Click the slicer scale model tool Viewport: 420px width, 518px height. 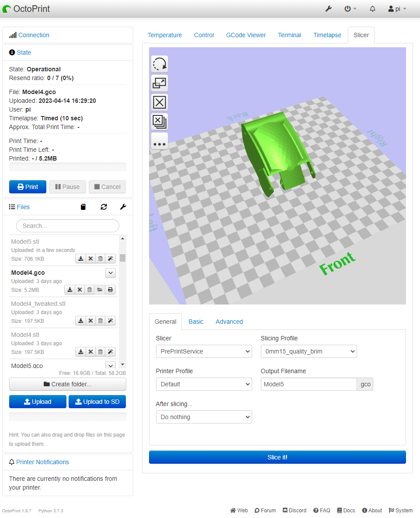point(160,83)
